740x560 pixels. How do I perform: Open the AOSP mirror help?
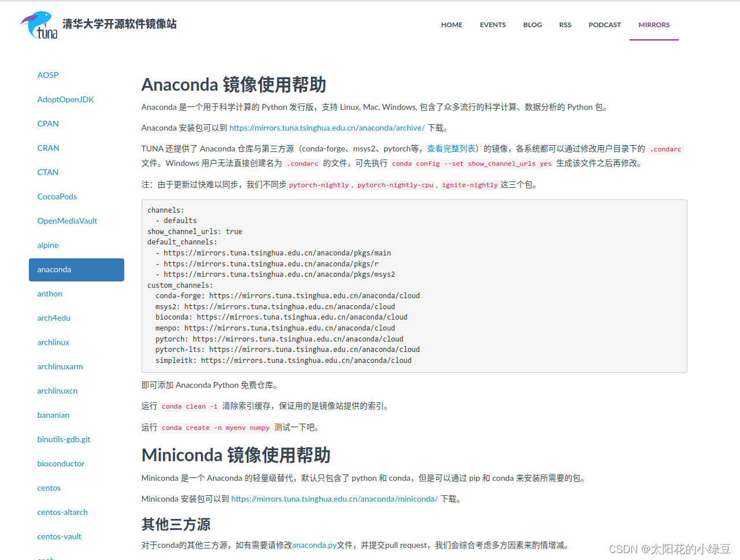tap(48, 75)
